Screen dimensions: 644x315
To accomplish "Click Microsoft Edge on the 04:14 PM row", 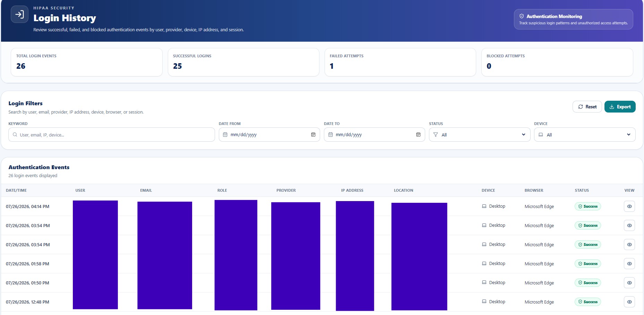I will coord(539,206).
